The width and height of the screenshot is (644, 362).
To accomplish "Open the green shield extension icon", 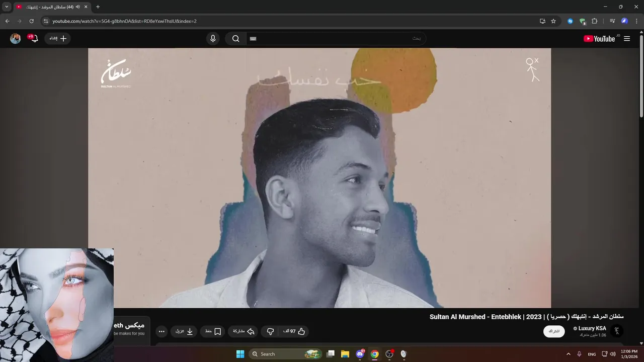I will (582, 21).
